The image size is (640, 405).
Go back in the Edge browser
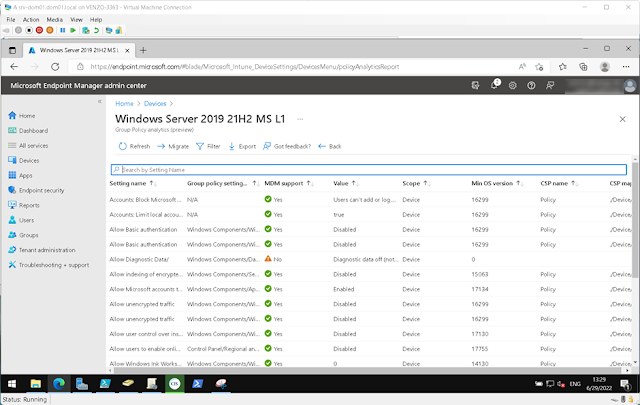click(x=14, y=67)
